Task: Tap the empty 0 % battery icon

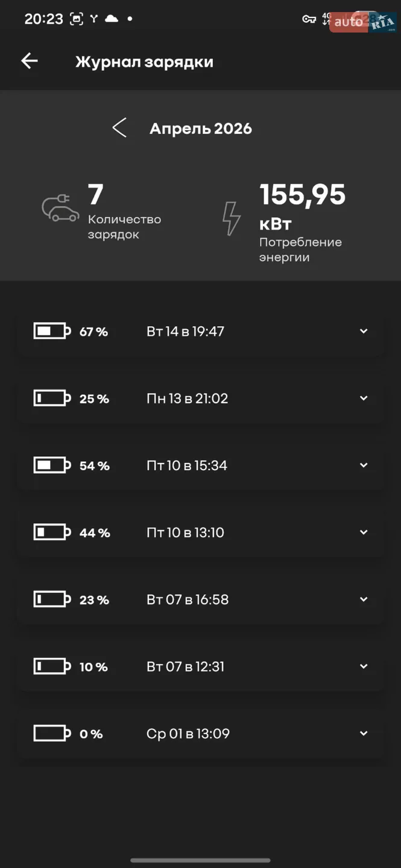Action: (x=52, y=734)
